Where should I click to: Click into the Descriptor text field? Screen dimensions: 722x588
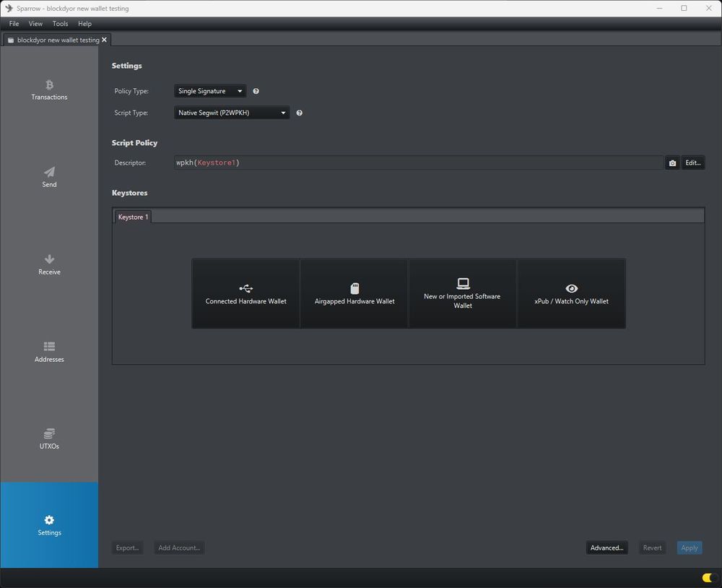coord(417,163)
